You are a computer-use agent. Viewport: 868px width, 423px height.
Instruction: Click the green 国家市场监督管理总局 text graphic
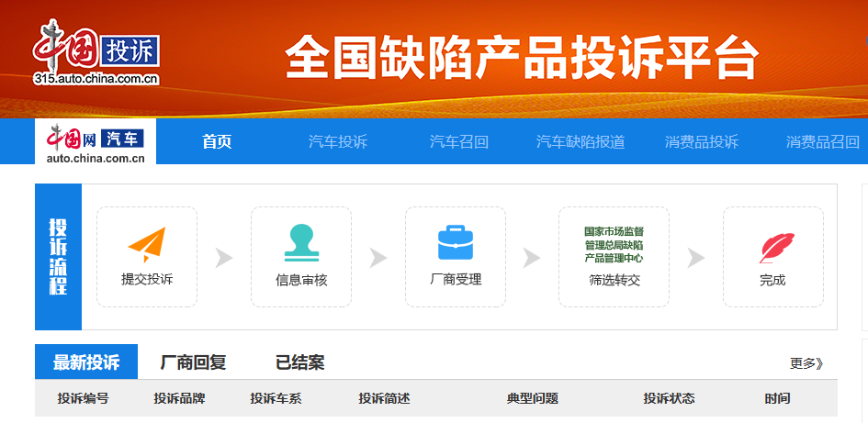(x=614, y=245)
